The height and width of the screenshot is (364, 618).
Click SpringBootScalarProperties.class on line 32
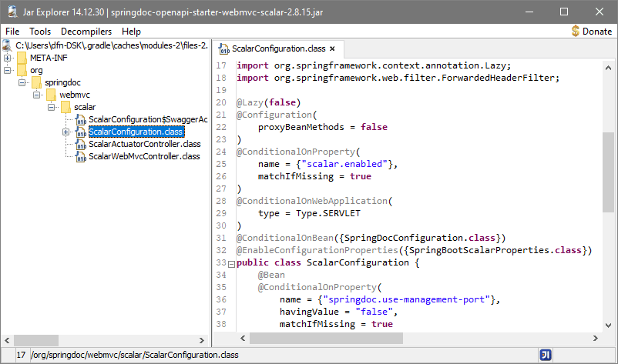point(495,250)
